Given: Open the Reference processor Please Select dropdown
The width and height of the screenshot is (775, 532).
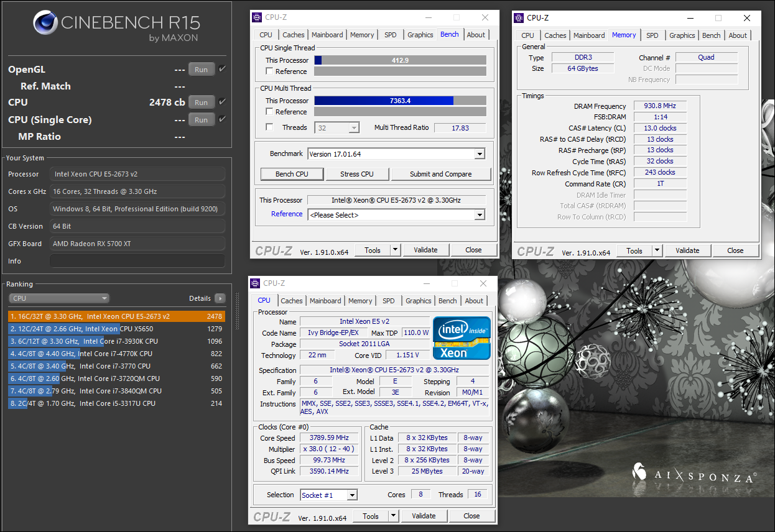Looking at the screenshot, I should [x=396, y=215].
